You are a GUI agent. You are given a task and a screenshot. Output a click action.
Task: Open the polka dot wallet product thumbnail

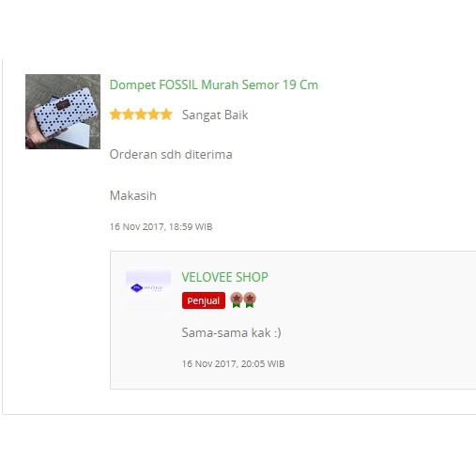click(x=63, y=112)
